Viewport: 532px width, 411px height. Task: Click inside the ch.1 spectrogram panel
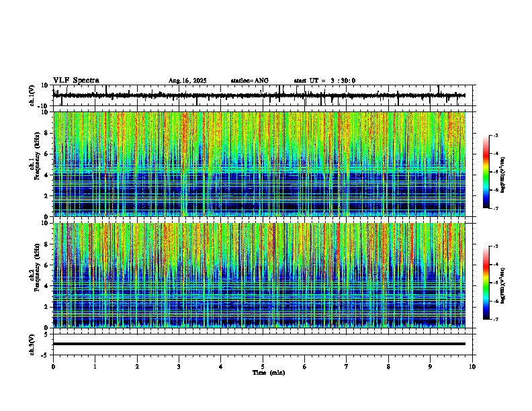click(x=259, y=164)
